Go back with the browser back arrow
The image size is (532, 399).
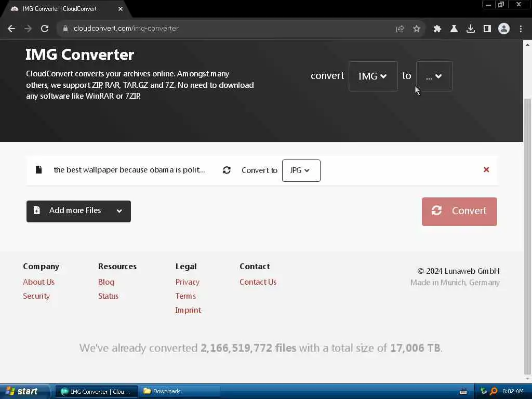pos(11,29)
